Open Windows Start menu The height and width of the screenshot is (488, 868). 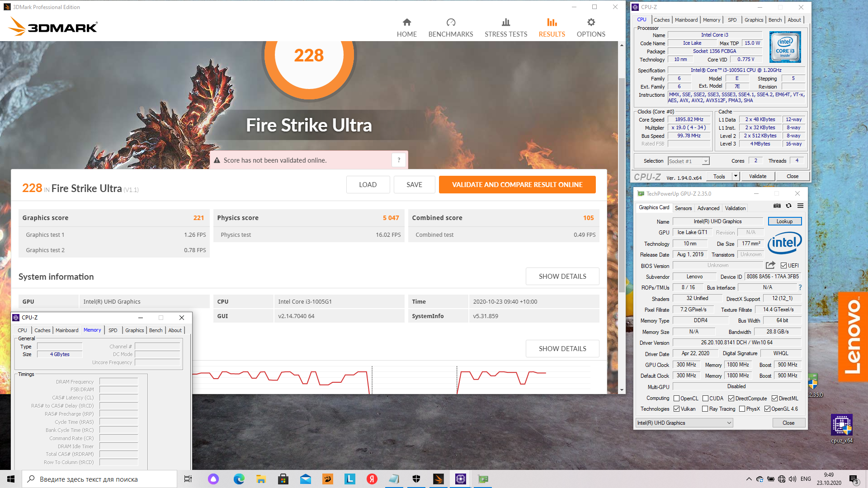click(11, 479)
